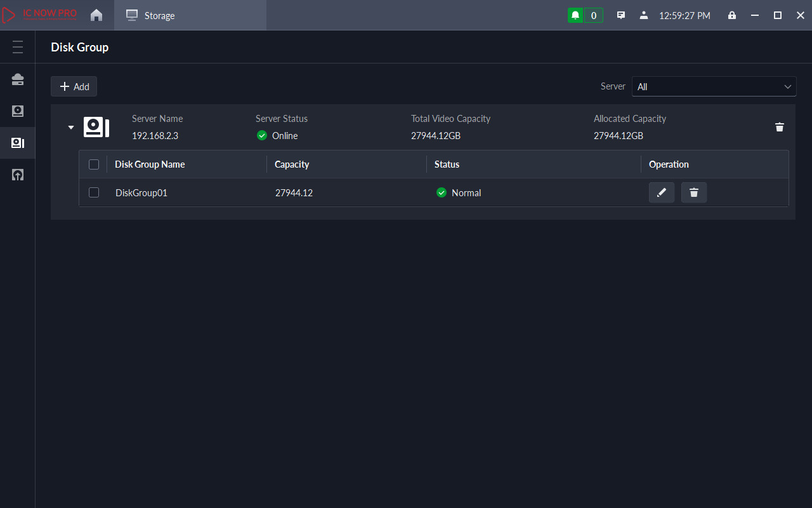Screen dimensions: 812x508
Task: Click the server name 192.168.2.3
Action: (x=155, y=135)
